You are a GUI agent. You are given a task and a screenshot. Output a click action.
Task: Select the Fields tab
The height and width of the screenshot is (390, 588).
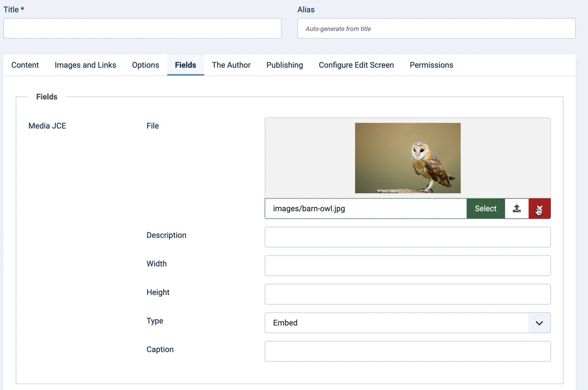pyautogui.click(x=185, y=65)
